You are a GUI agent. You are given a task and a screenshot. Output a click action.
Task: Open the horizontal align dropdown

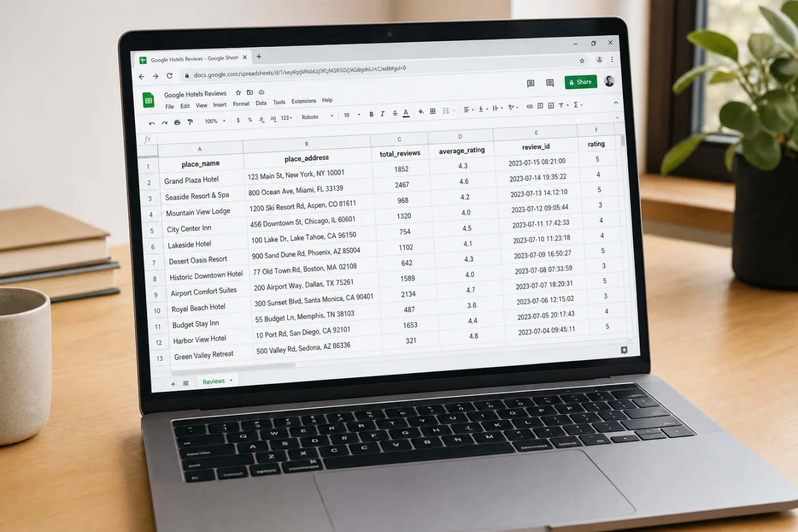point(469,109)
